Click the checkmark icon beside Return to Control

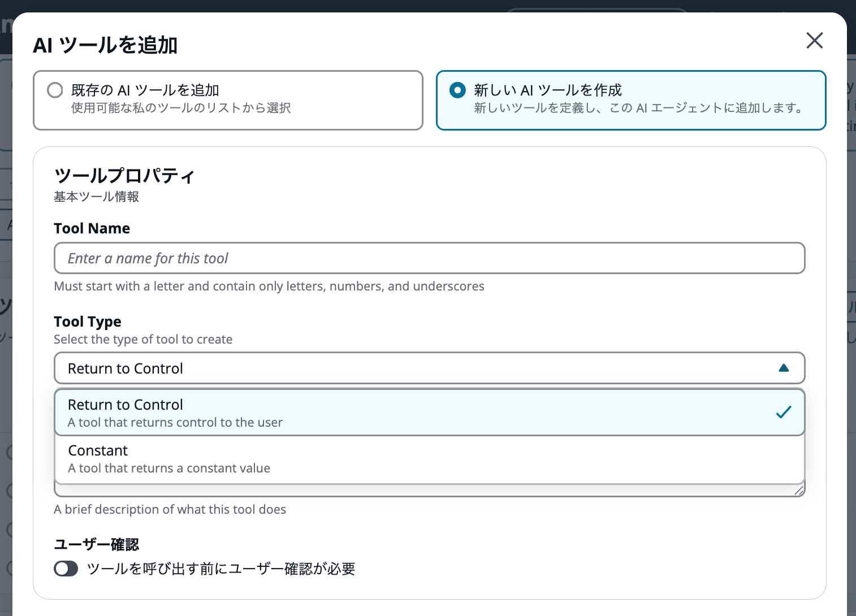pos(784,412)
